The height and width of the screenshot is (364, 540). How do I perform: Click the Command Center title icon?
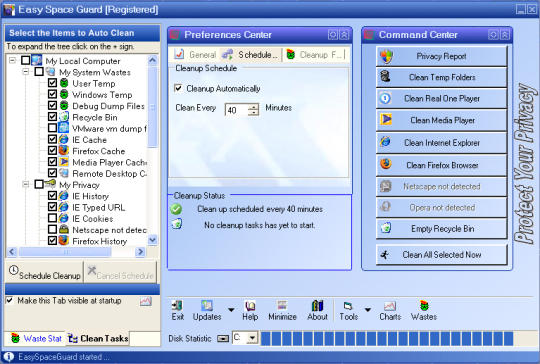click(369, 35)
